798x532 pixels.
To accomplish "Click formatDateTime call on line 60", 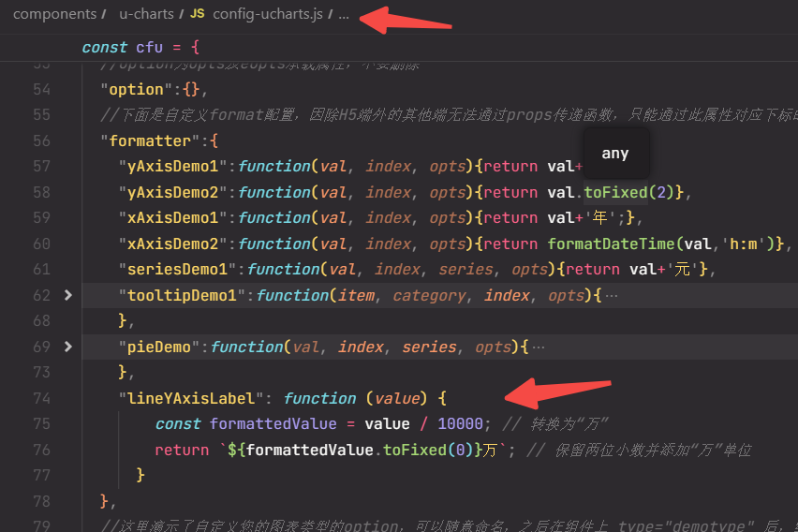I will (612, 244).
